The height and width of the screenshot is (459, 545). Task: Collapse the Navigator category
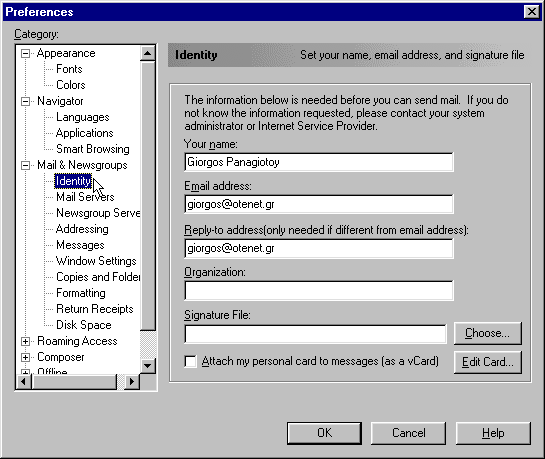(25, 101)
